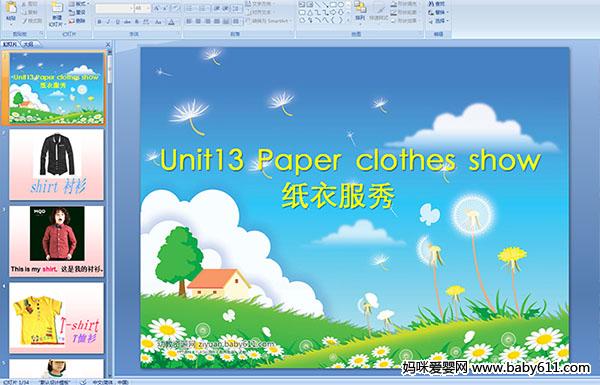Open the Layout (版式) dropdown
This screenshot has height=385, width=600.
click(79, 4)
